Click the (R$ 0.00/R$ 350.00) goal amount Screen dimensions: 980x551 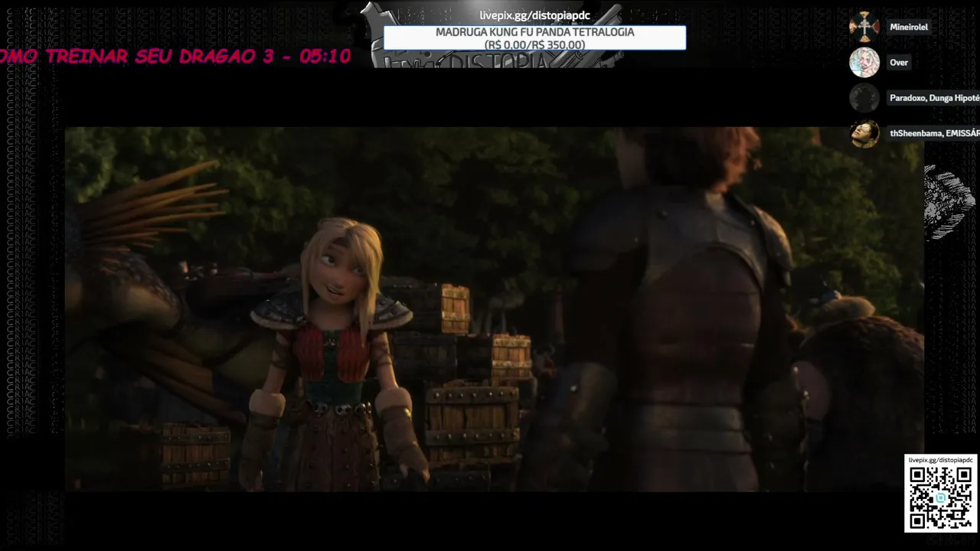tap(534, 45)
